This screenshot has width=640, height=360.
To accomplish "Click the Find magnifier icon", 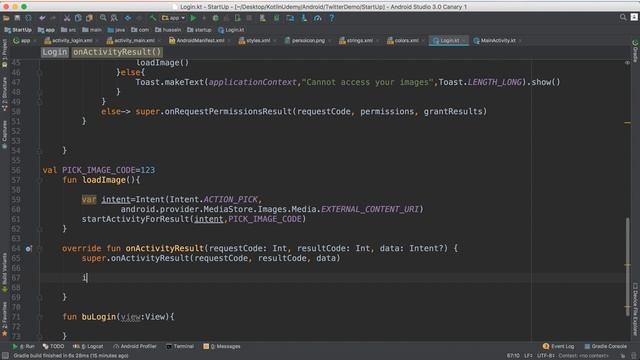I will 103,18.
